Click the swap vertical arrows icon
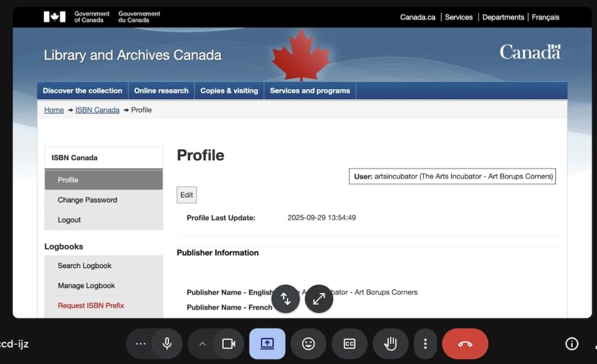597x364 pixels. (286, 299)
